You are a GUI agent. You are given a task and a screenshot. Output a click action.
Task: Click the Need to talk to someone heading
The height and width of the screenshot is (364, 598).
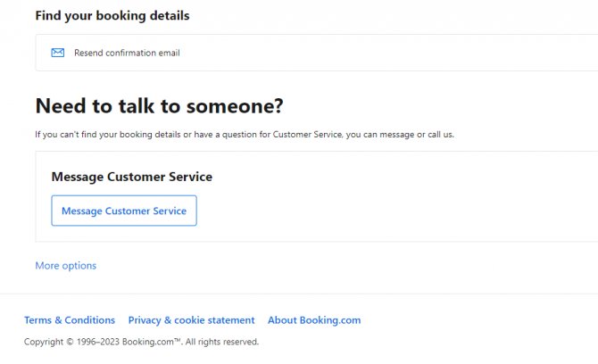pyautogui.click(x=159, y=105)
